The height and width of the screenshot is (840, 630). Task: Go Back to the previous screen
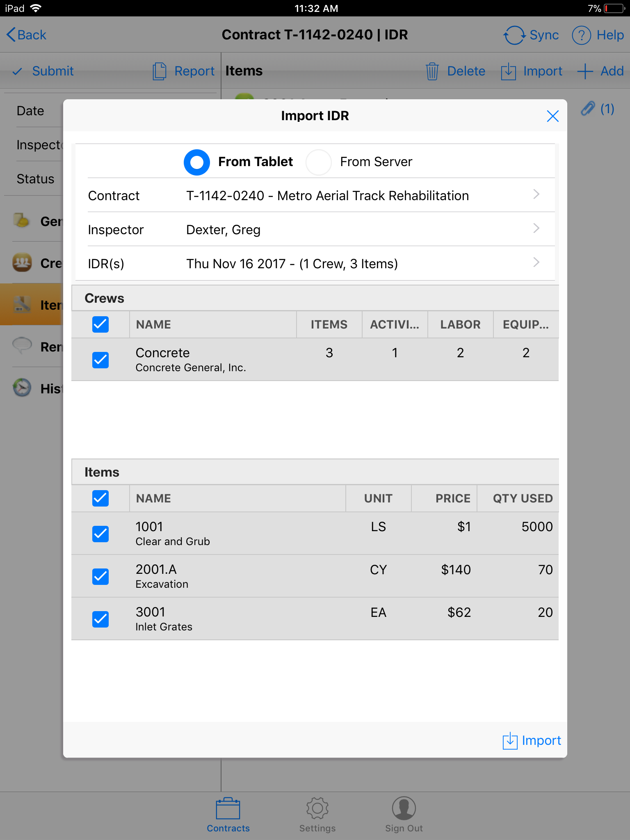26,35
